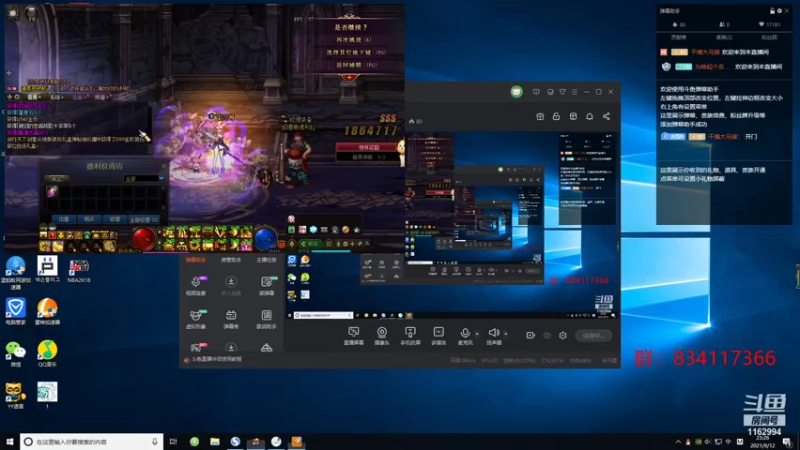Add the 摄像头 camera source
800x450 pixels.
(x=382, y=336)
